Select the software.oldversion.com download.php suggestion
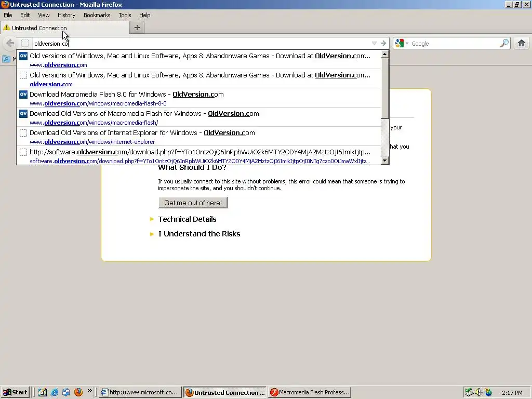The width and height of the screenshot is (532, 399). (x=199, y=155)
